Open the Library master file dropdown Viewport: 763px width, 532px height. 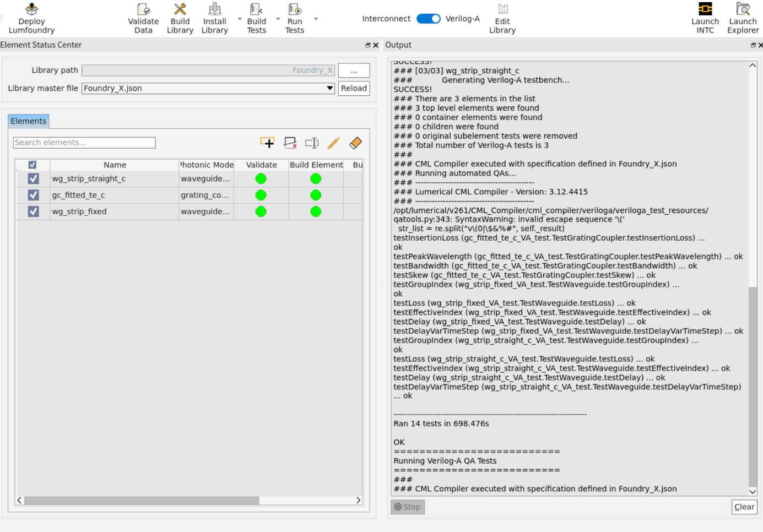click(208, 88)
